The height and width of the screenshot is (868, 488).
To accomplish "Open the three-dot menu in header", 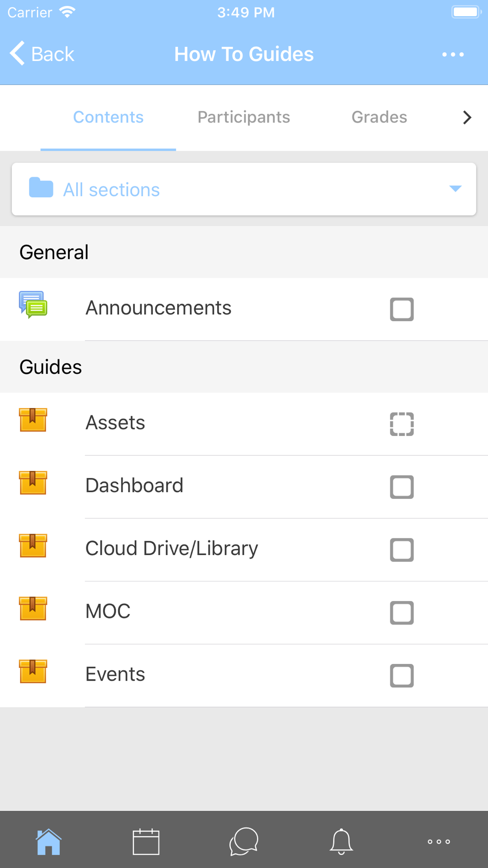I will 453,54.
